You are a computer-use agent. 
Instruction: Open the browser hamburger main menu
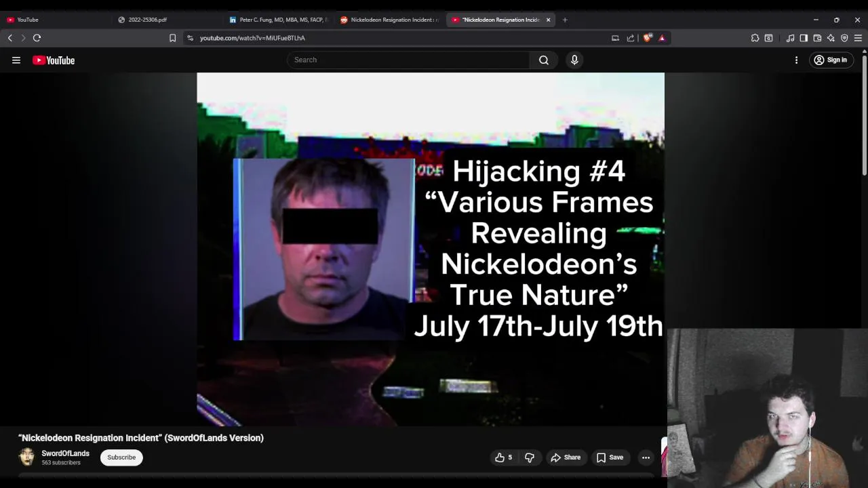[858, 38]
